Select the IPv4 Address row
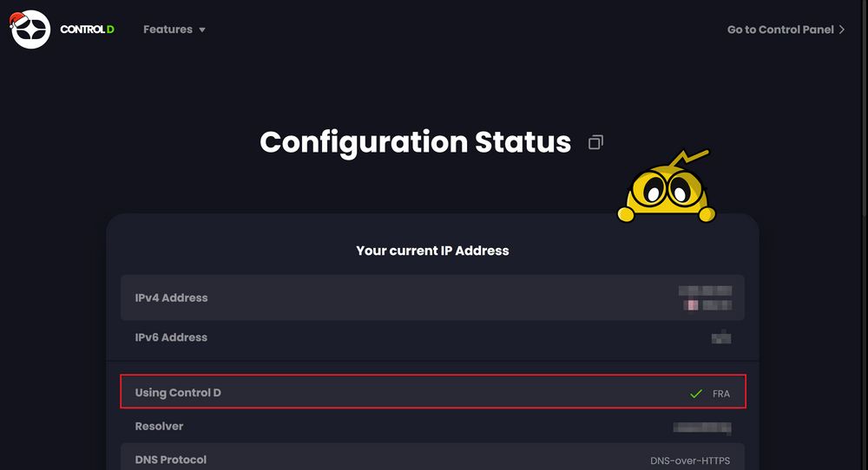Viewport: 868px width, 470px height. tap(432, 297)
